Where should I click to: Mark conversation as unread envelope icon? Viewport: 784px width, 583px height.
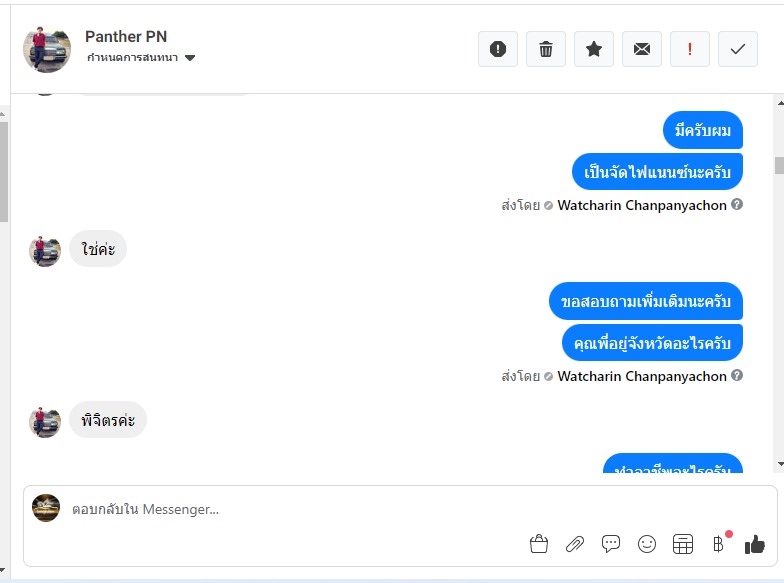642,49
